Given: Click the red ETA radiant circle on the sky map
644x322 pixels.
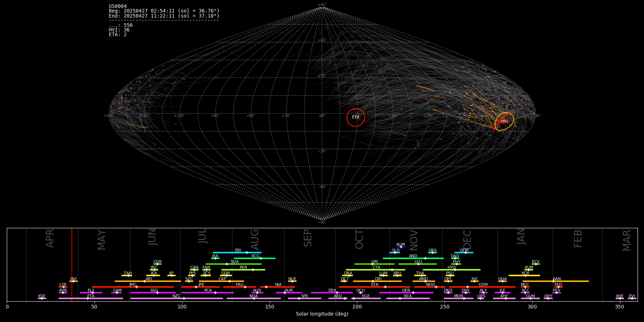Looking at the screenshot, I should 356,117.
